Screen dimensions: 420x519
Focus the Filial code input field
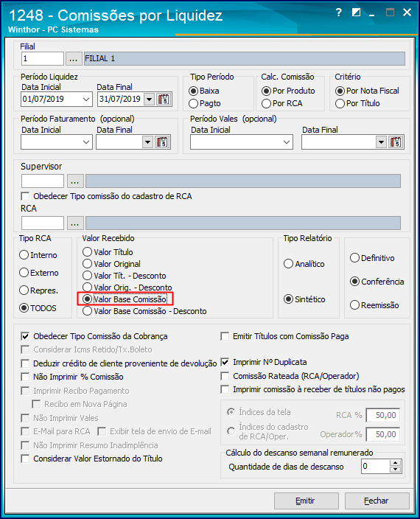point(43,58)
